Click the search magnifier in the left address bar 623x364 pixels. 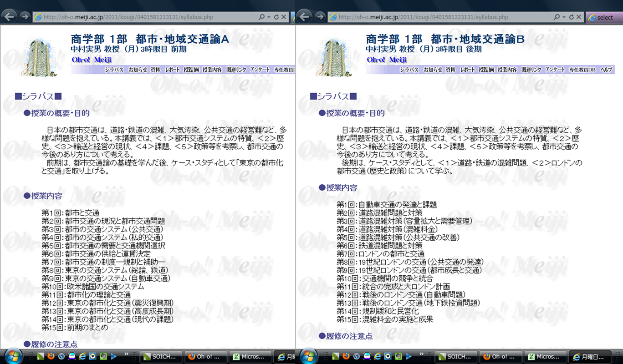pyautogui.click(x=261, y=17)
